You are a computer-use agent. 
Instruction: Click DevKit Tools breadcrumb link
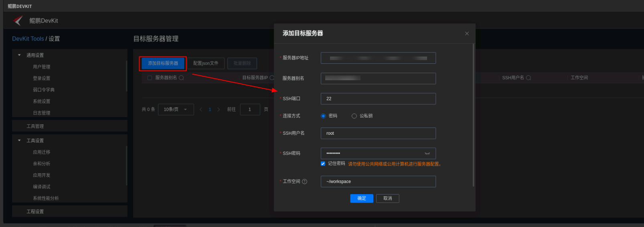(28, 39)
